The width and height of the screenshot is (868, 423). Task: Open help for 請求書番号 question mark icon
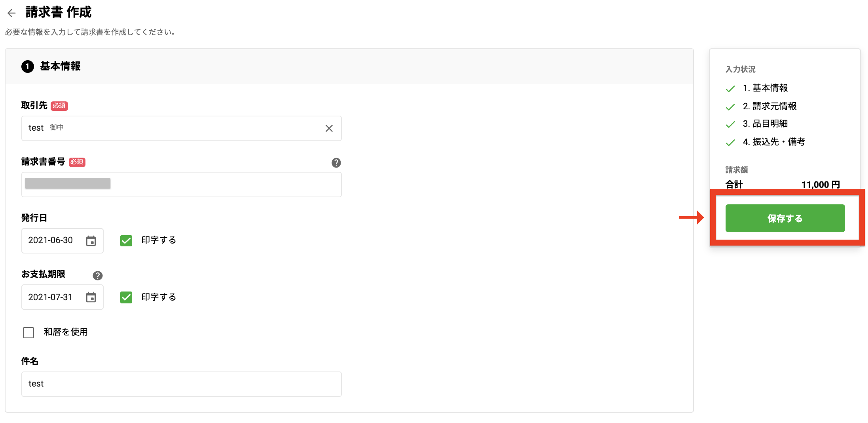(x=336, y=163)
